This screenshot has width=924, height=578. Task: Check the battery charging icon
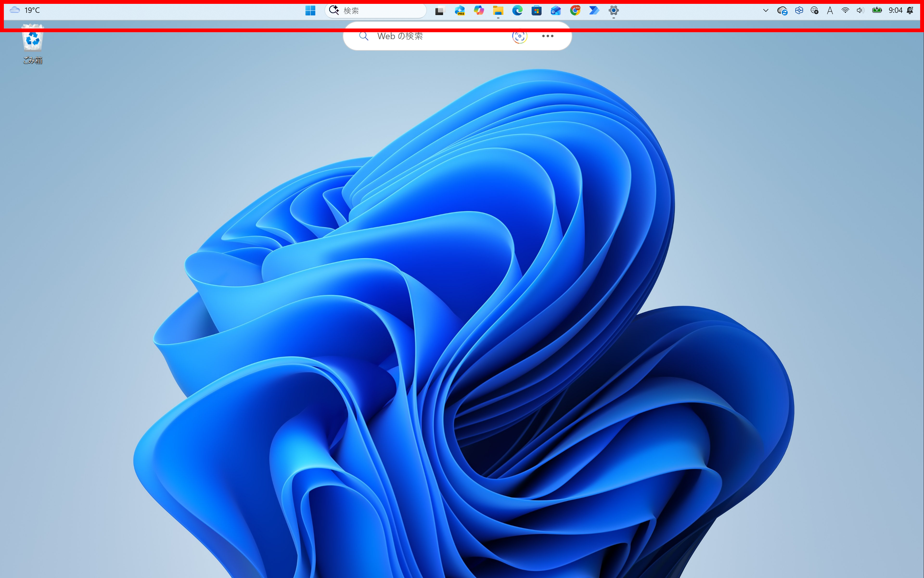877,10
